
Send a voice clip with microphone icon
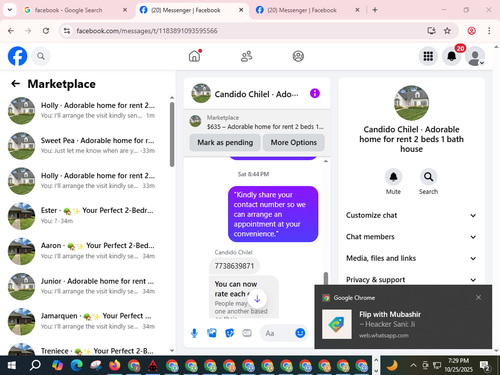[194, 333]
